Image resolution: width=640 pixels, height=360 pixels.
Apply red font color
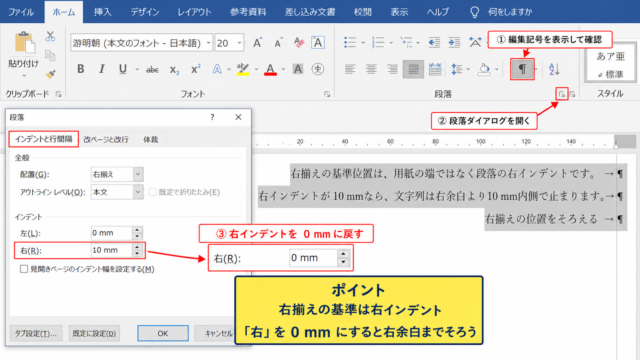(x=271, y=69)
